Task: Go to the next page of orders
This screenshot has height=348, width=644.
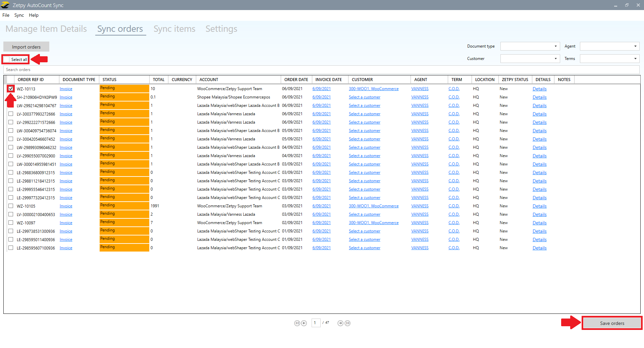Action: pyautogui.click(x=340, y=323)
